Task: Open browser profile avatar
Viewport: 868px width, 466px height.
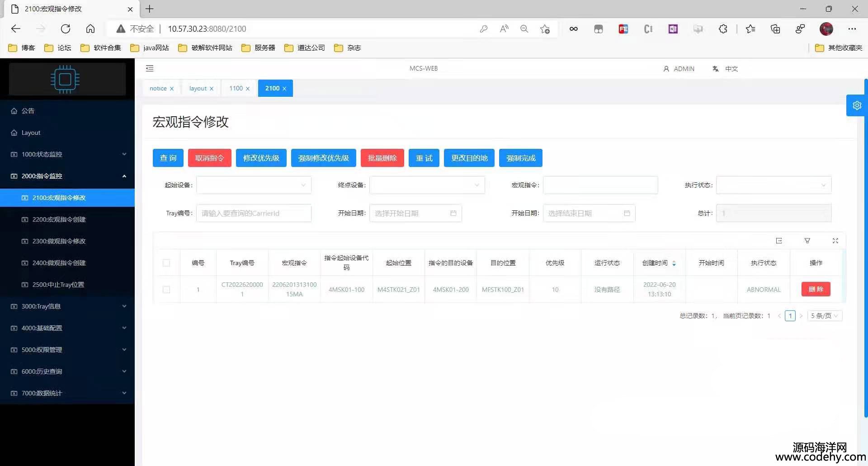Action: tap(826, 29)
